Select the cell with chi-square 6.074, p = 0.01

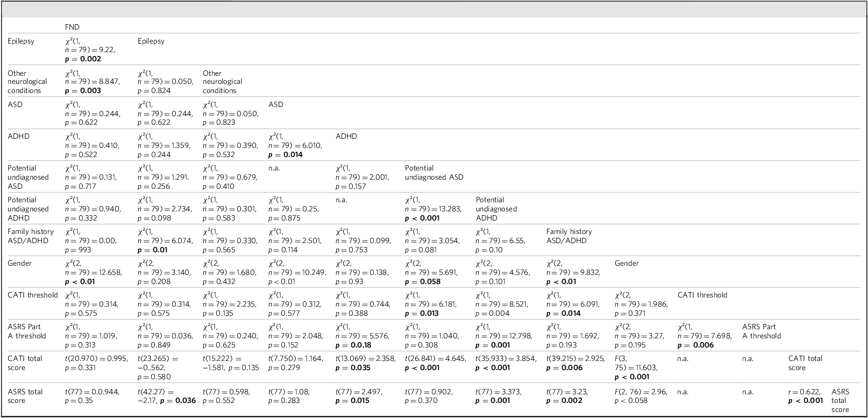point(165,240)
